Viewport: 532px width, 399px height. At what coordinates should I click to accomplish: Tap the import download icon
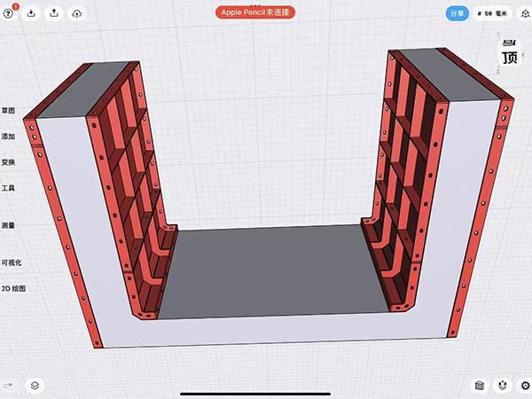[x=31, y=13]
